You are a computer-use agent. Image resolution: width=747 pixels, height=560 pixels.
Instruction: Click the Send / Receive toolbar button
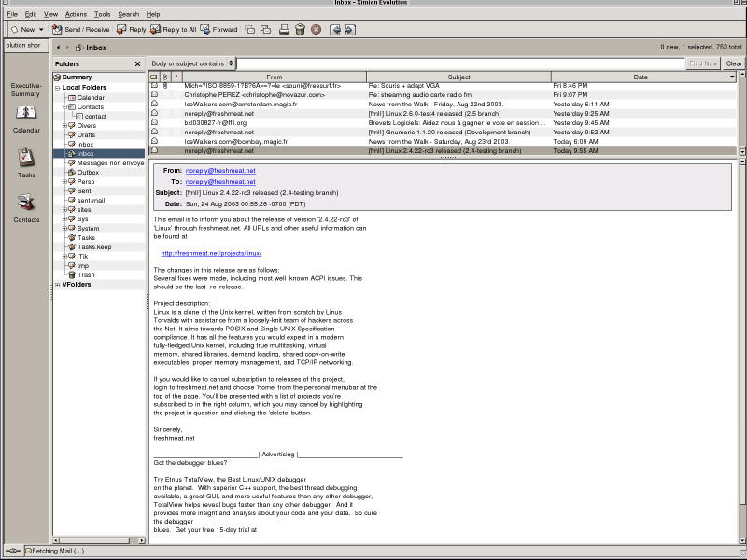coord(81,30)
